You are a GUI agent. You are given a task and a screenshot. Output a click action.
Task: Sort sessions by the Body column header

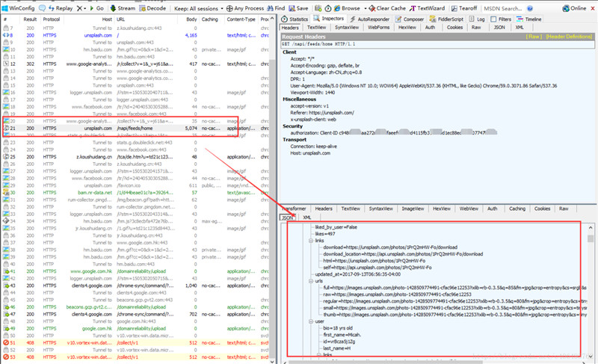point(191,19)
